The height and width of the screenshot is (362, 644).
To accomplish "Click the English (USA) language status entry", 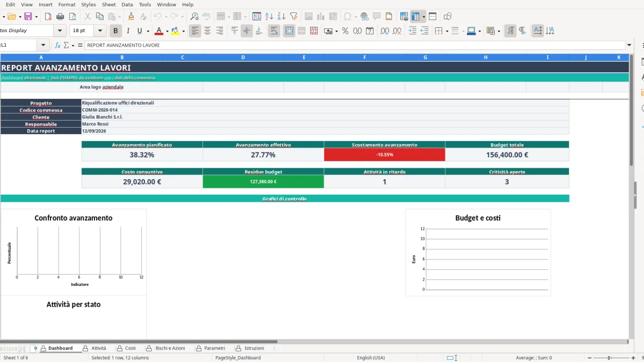I will [x=371, y=358].
